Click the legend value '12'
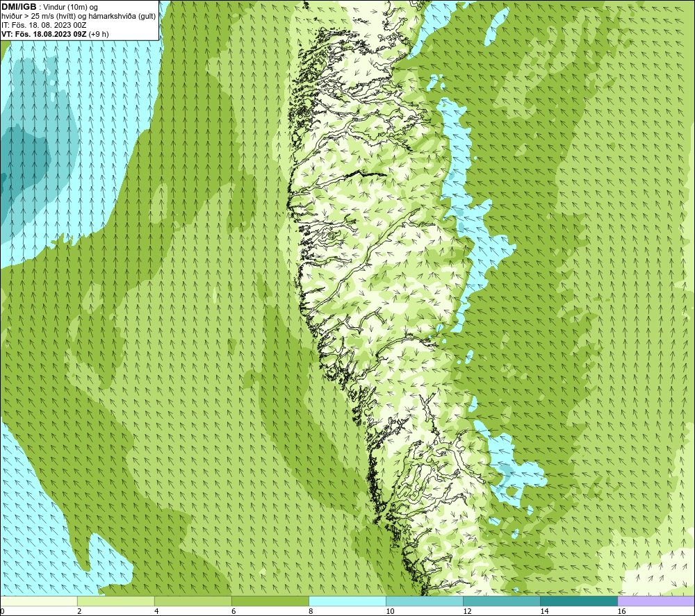695x616 pixels. click(467, 612)
